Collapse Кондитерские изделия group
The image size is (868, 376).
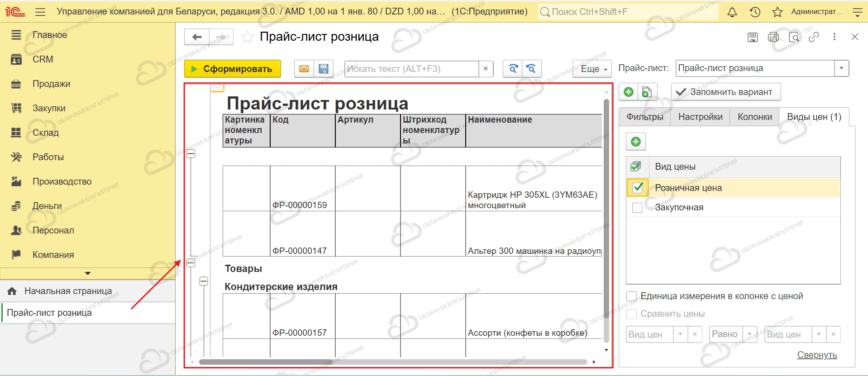click(x=204, y=281)
